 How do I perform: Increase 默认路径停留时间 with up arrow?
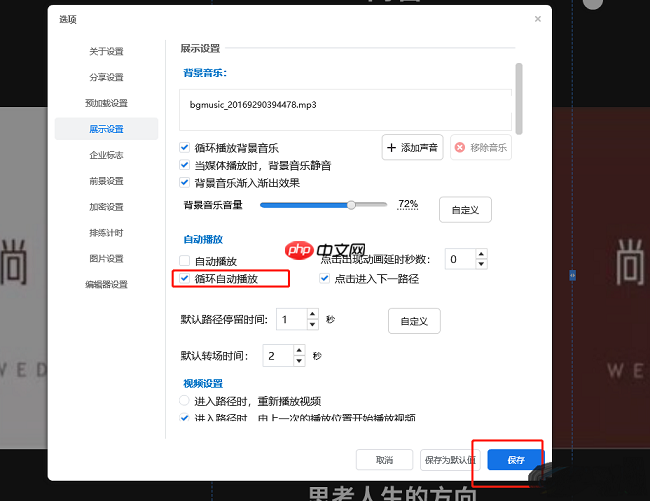[x=313, y=314]
